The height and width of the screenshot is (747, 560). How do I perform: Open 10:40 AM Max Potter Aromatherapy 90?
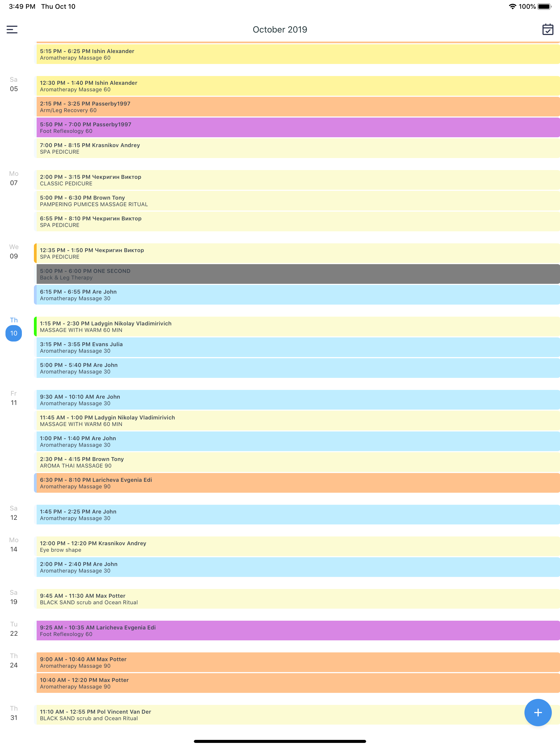click(297, 683)
